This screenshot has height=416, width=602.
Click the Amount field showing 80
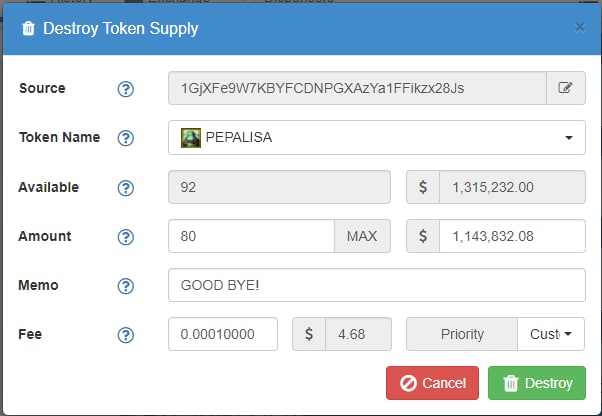click(x=251, y=236)
